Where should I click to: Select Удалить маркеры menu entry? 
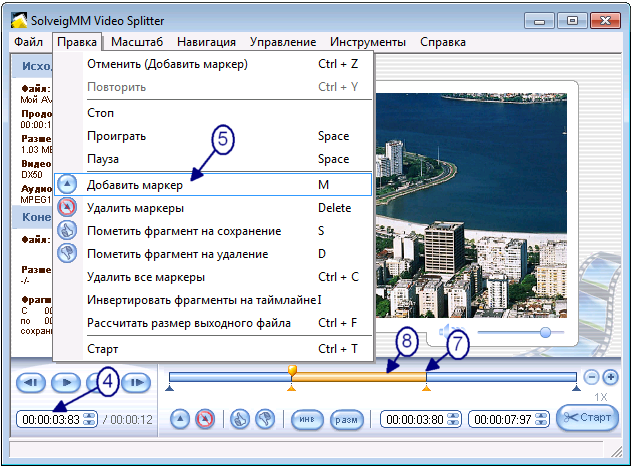click(x=213, y=208)
